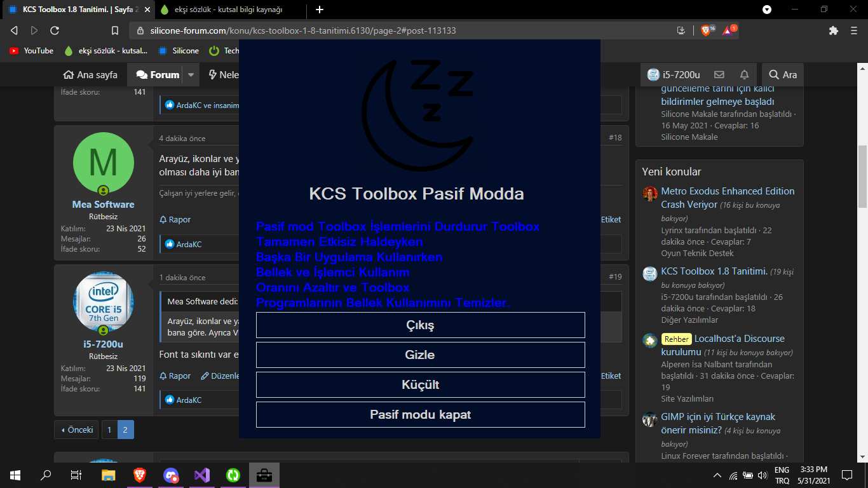Screen dimensions: 868x488
Task: Click the Forum menu item
Action: 158,75
